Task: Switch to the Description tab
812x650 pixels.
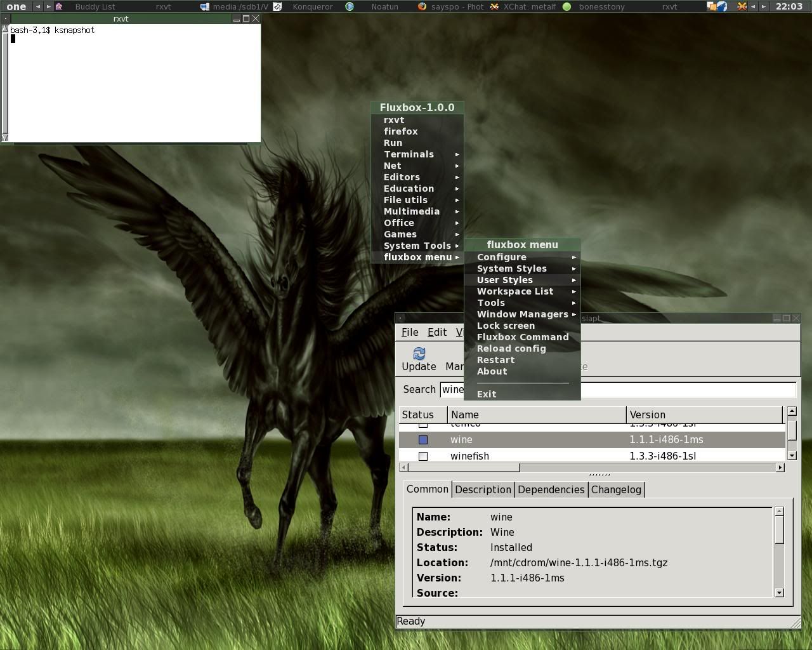Action: 483,489
